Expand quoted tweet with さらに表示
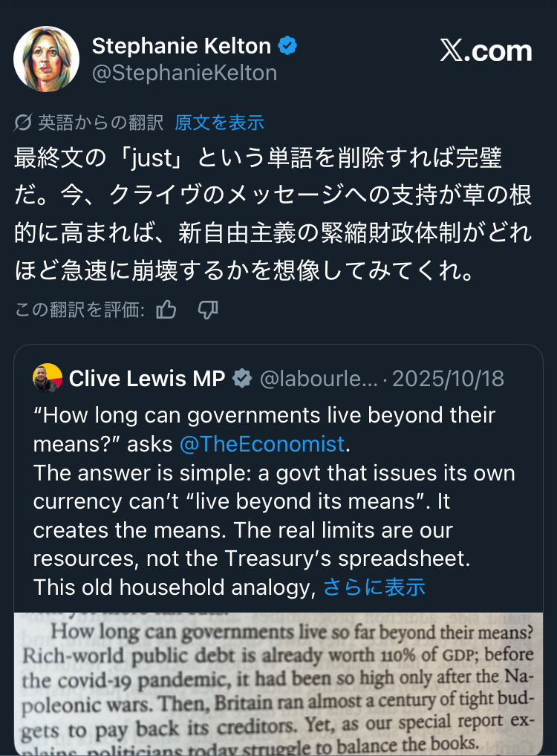Screen dimensions: 557x756 coord(374,587)
